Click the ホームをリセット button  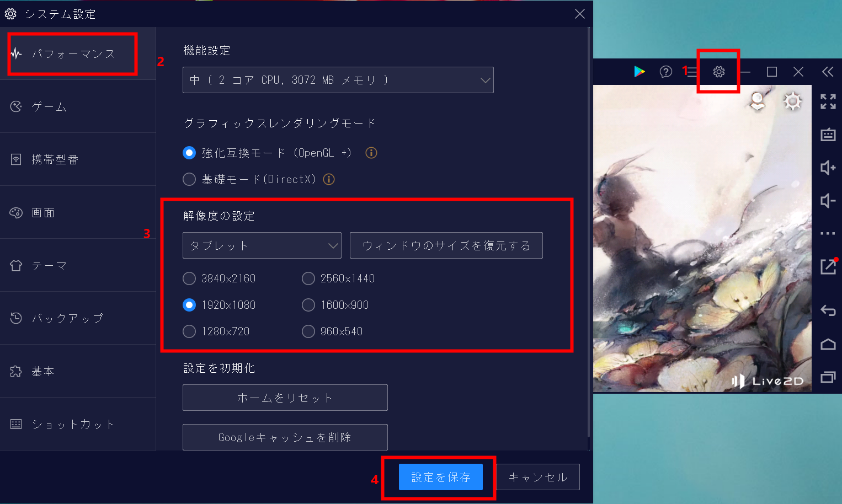tap(285, 398)
